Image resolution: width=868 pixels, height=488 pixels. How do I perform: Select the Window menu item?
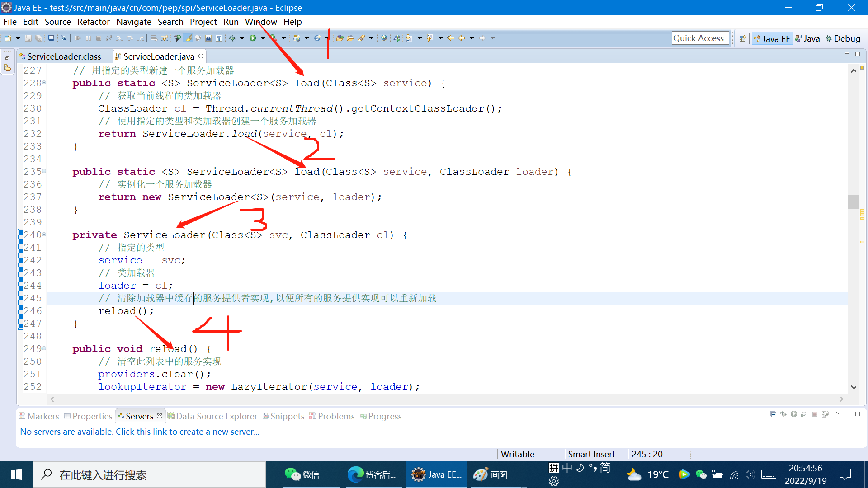tap(261, 21)
